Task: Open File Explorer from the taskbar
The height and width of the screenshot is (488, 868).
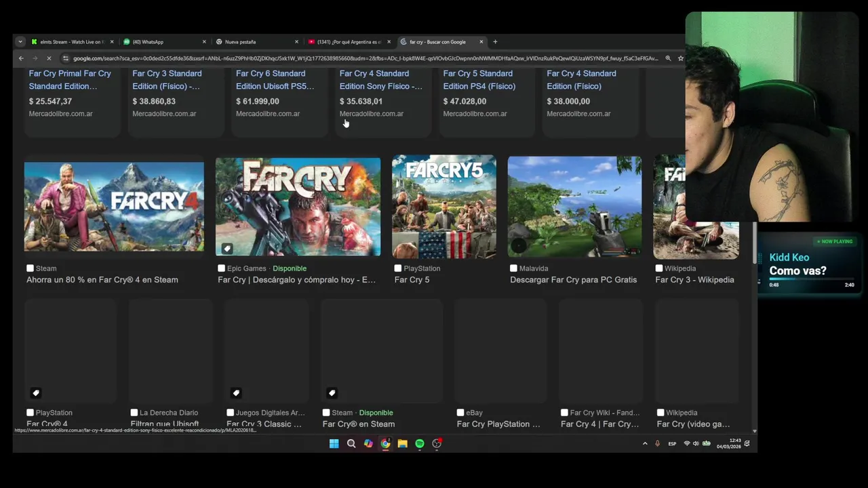Action: click(403, 444)
